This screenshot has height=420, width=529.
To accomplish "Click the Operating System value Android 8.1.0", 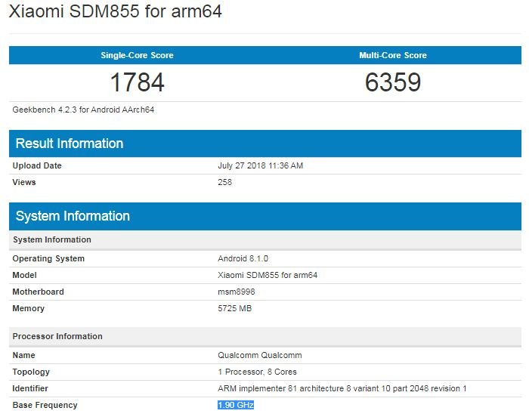I will click(x=242, y=258).
